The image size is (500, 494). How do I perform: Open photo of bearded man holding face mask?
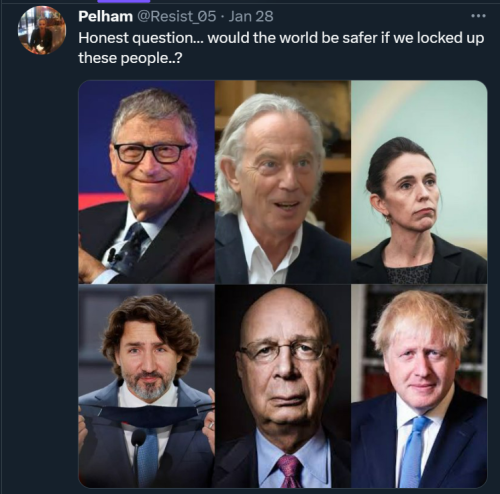coord(146,386)
